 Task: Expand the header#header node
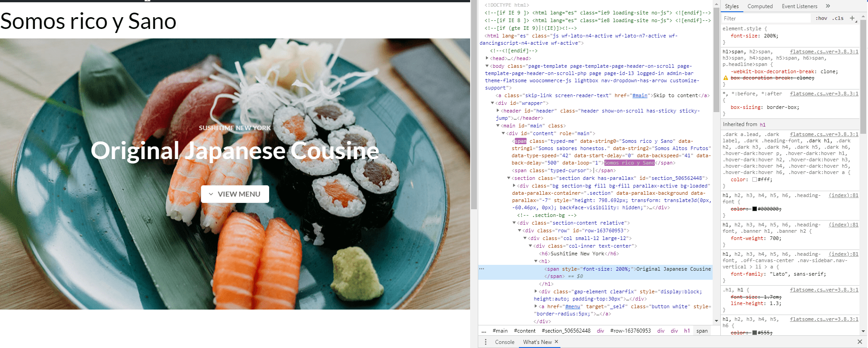pos(498,110)
